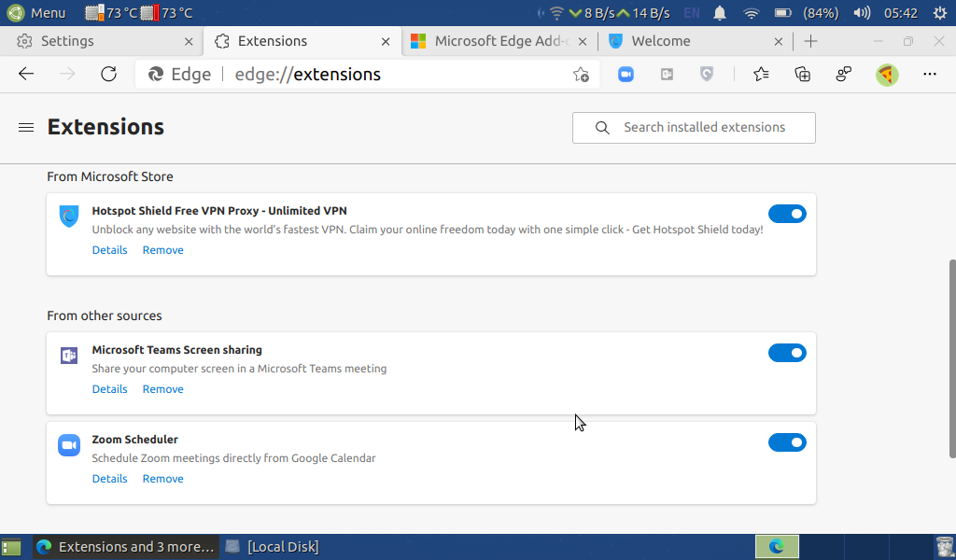The width and height of the screenshot is (956, 560).
Task: Click the Forward navigation arrow
Action: tap(67, 75)
